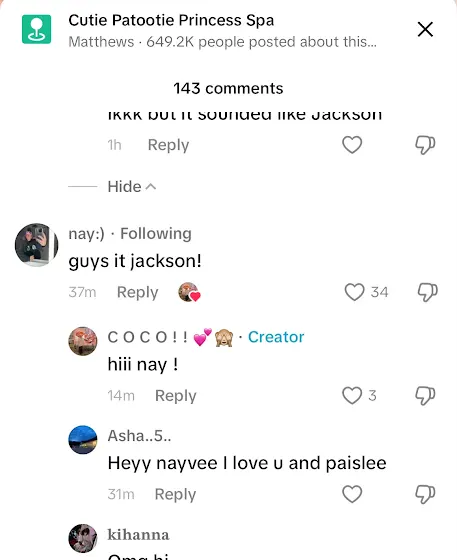The image size is (457, 560).
Task: Reply to C O C O creator comment
Action: click(176, 396)
